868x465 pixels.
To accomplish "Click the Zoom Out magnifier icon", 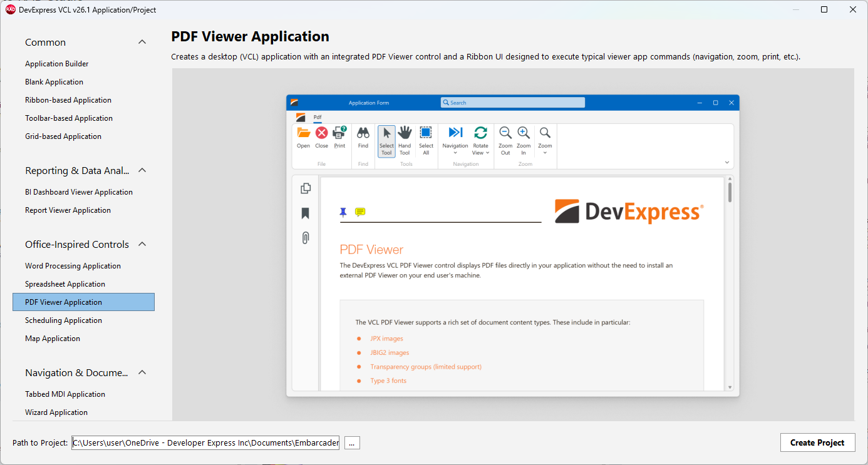I will pos(505,133).
